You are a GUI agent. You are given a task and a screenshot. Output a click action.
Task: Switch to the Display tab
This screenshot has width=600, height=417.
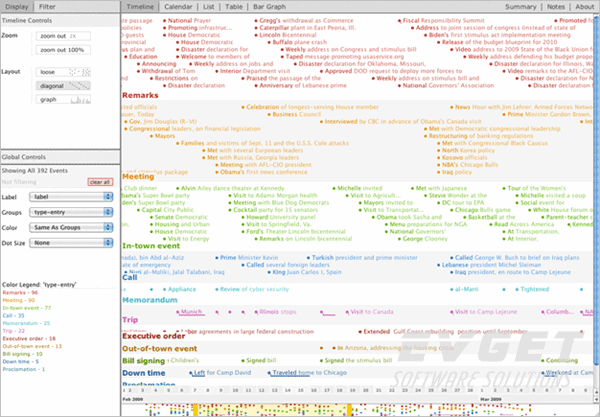click(x=17, y=7)
